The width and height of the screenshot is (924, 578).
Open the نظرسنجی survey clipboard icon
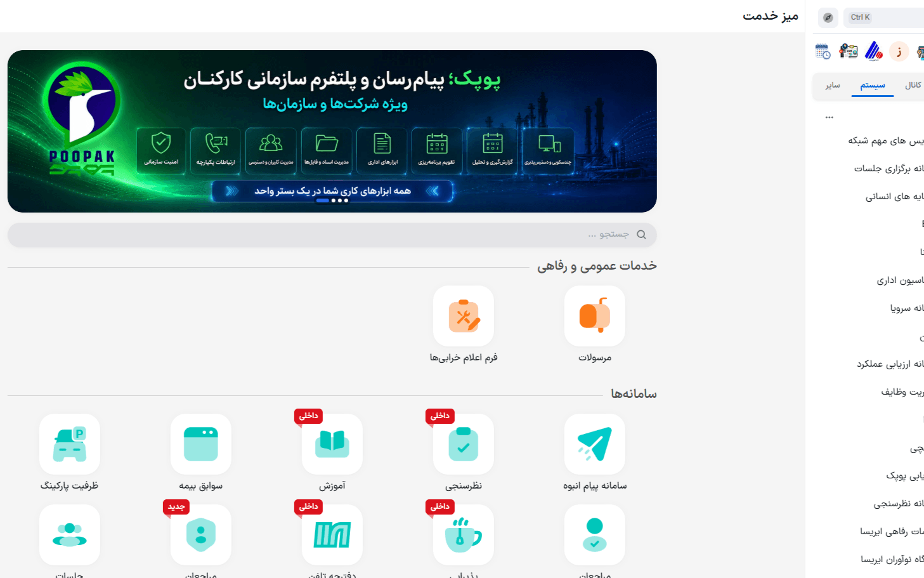coord(463,444)
